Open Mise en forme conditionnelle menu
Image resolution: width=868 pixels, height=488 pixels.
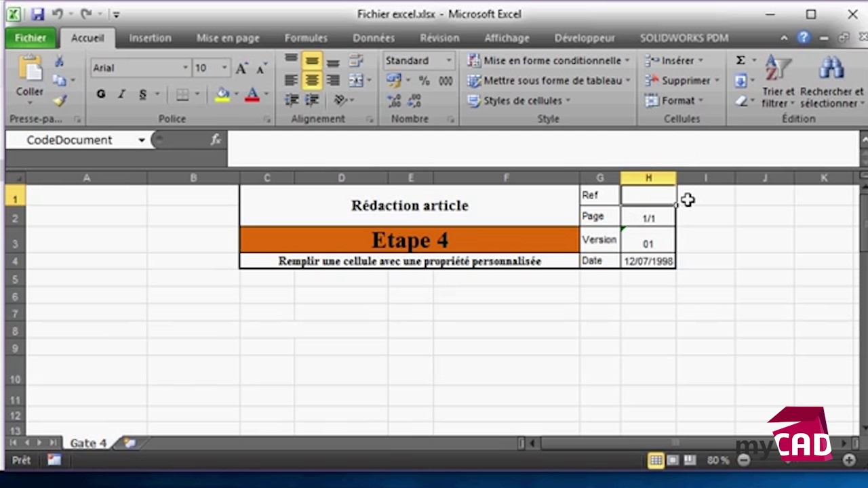549,61
